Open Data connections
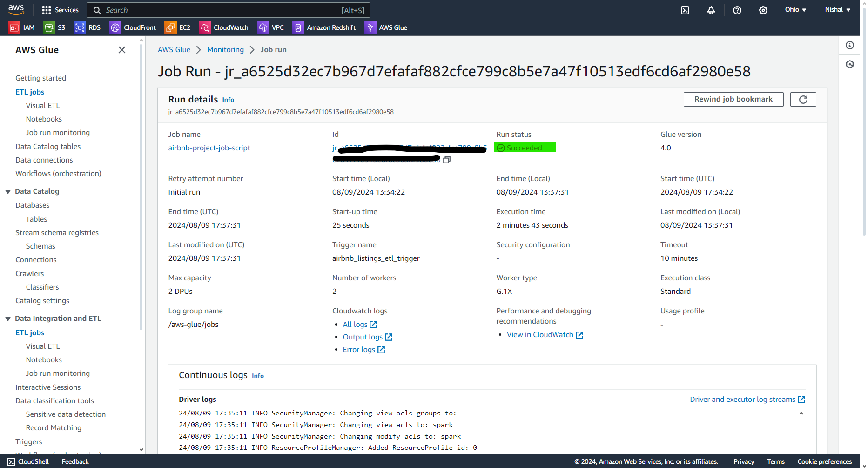This screenshot has width=868, height=468. (44, 160)
